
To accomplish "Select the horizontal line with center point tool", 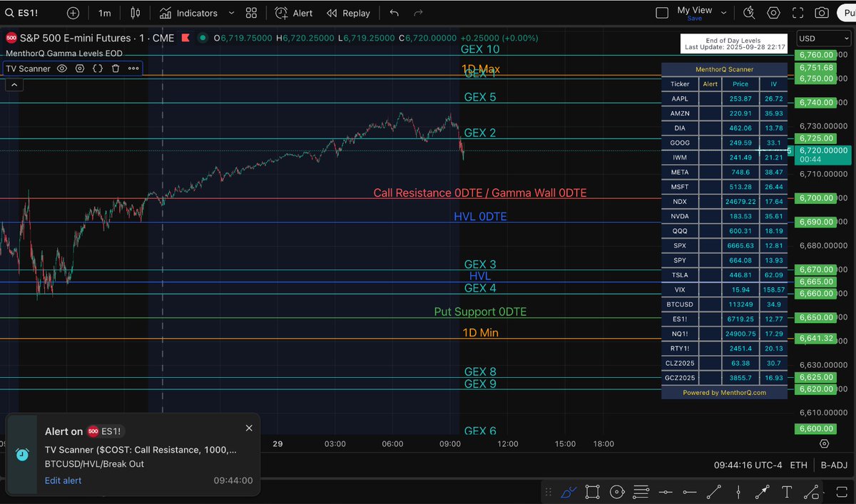I will click(x=666, y=492).
